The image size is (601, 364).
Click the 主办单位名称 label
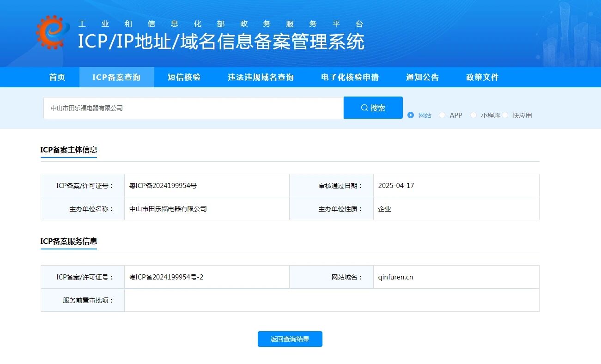[91, 209]
